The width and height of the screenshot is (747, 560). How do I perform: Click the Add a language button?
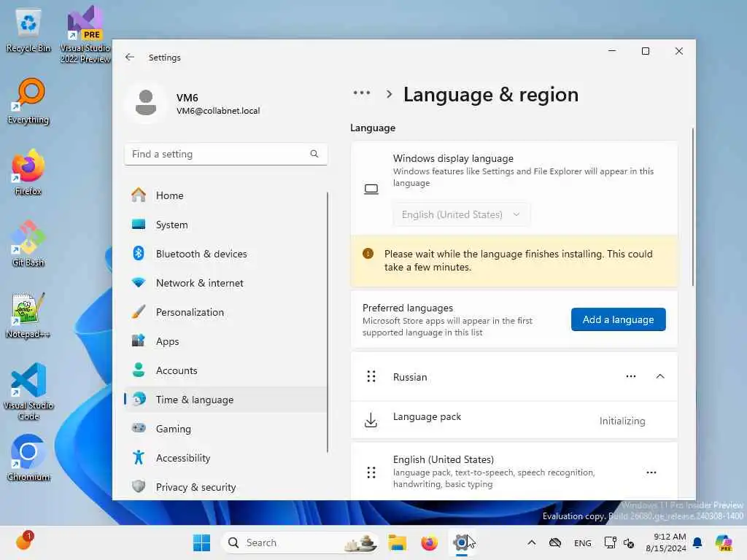pos(618,319)
